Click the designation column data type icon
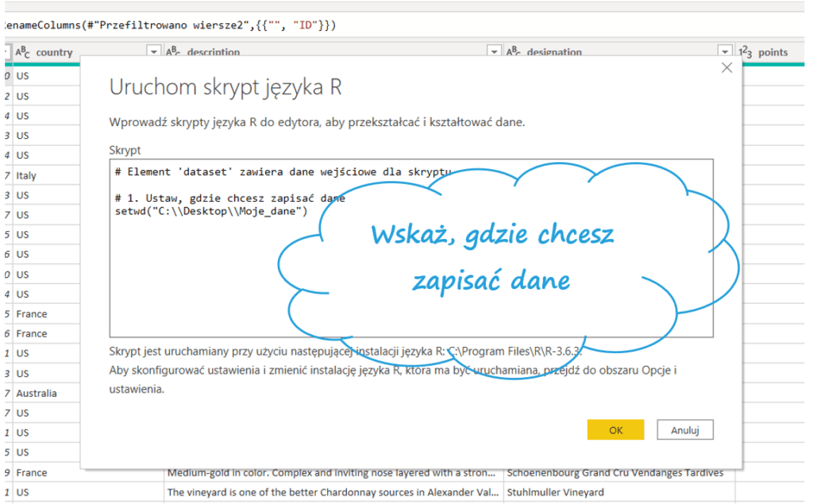This screenshot has height=504, width=813. tap(514, 52)
